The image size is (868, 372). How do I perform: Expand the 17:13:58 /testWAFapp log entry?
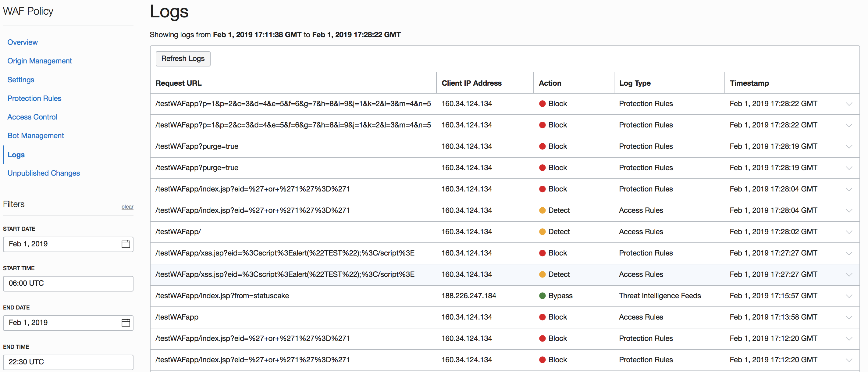click(x=849, y=317)
